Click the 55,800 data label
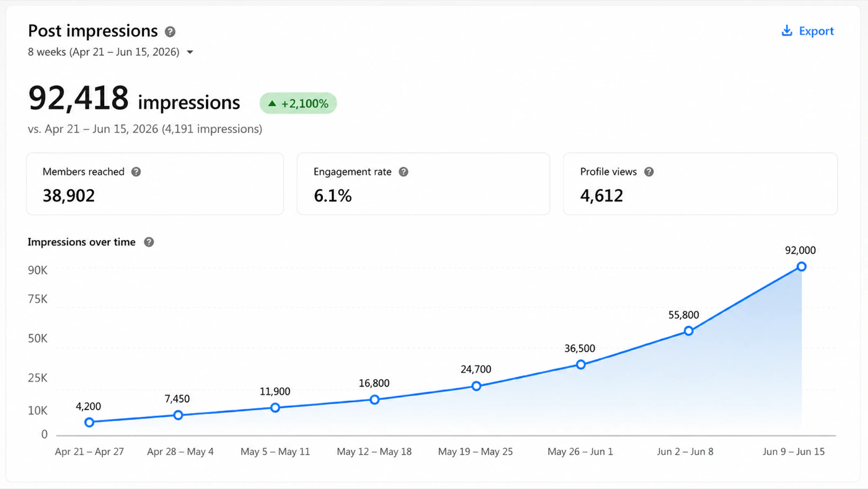Viewport: 868px width, 489px height. tap(684, 315)
